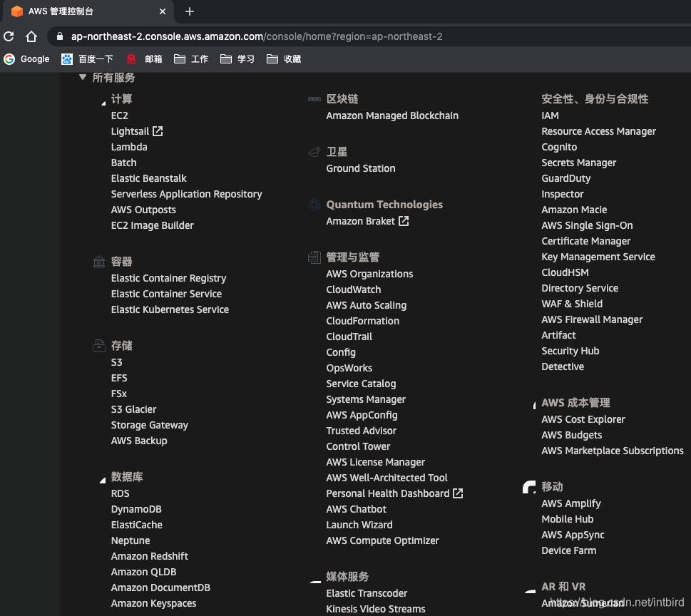The image size is (691, 616).
Task: Click Personal Health Dashboard external link icon
Action: (458, 493)
